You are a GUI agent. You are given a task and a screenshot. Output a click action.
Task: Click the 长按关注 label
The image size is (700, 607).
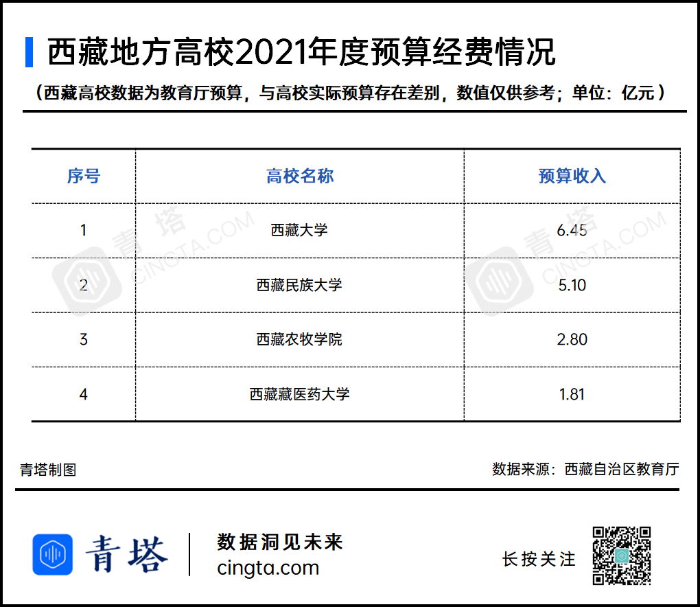point(539,560)
